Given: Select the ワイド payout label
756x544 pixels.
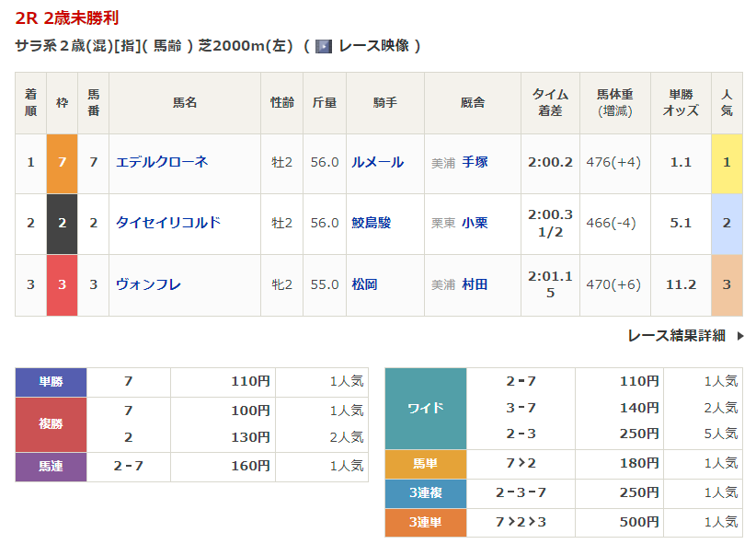Looking at the screenshot, I should pyautogui.click(x=425, y=408).
